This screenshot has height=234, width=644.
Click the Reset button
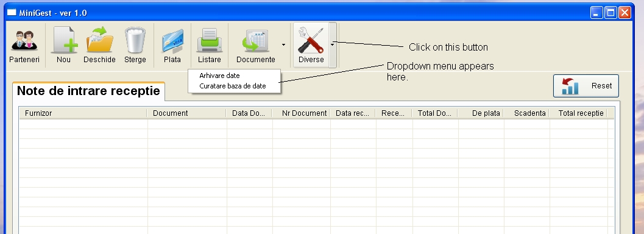tap(586, 86)
